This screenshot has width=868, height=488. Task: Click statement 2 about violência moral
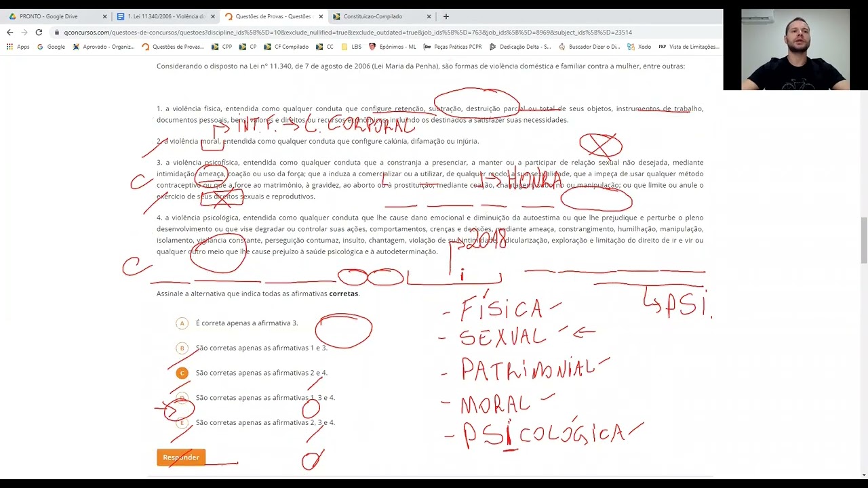point(317,141)
